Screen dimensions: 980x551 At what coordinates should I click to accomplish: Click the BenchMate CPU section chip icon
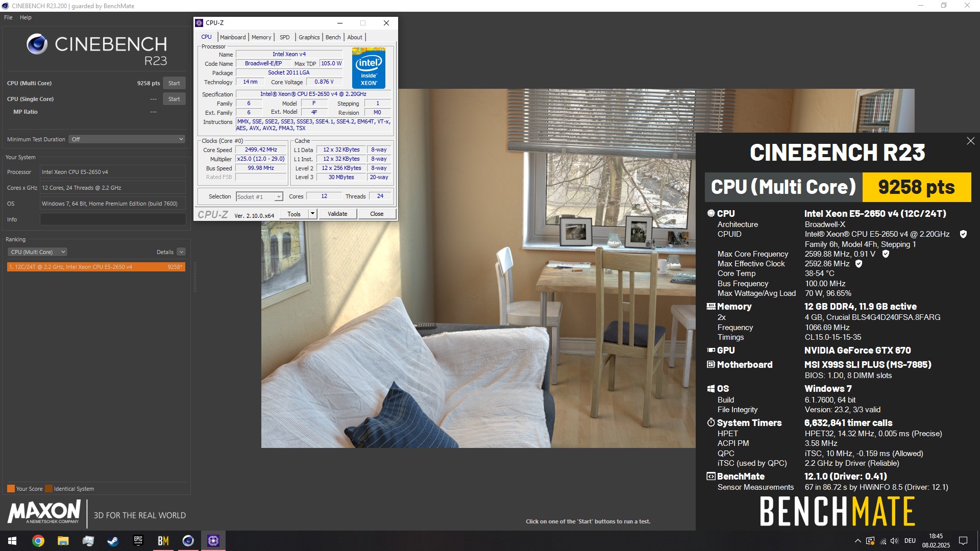[710, 213]
